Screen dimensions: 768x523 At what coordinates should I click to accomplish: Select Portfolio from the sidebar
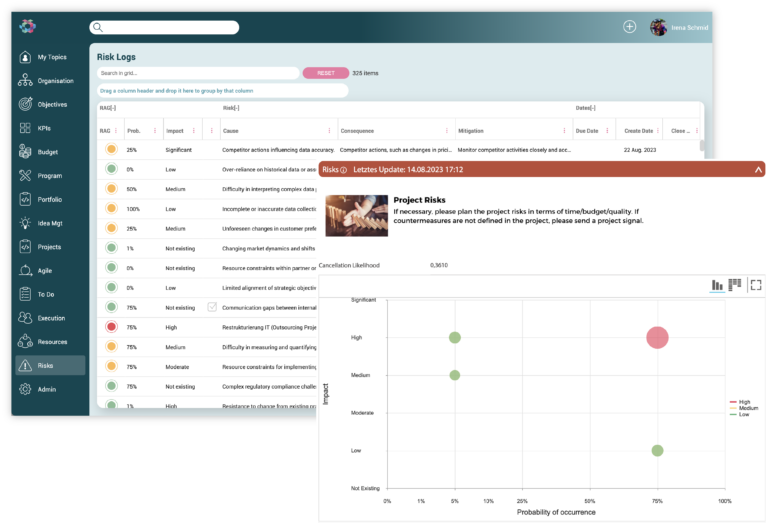tap(49, 199)
